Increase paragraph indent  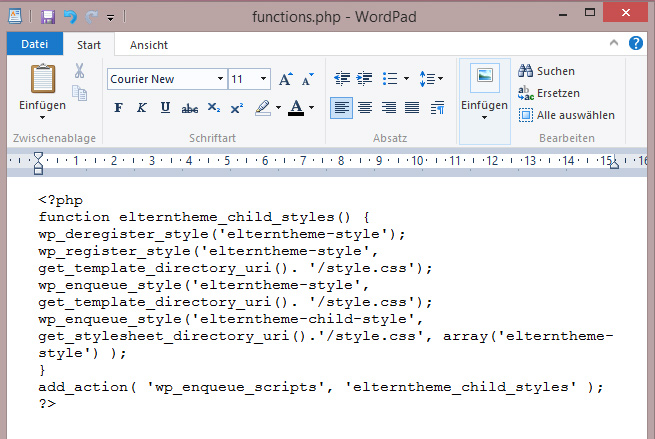pos(364,78)
